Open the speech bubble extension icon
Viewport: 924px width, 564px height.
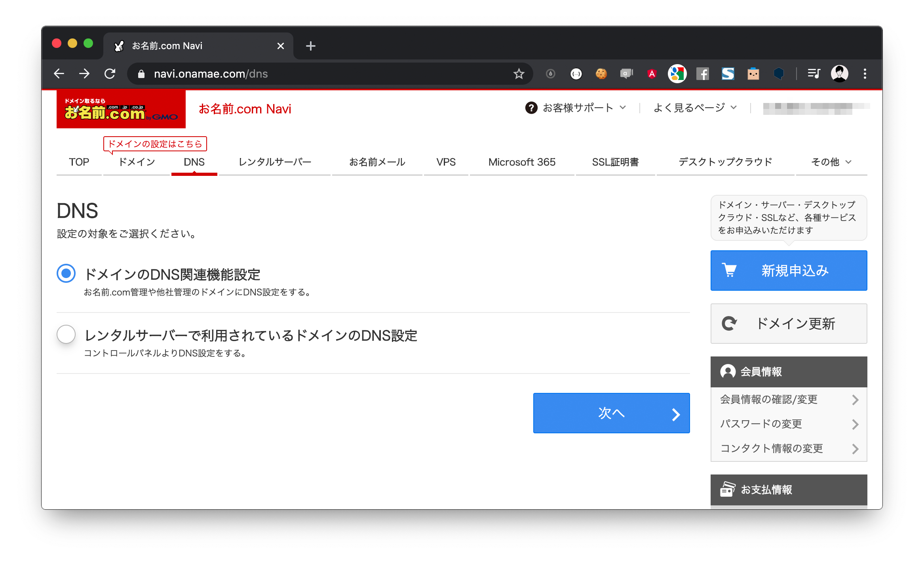626,74
